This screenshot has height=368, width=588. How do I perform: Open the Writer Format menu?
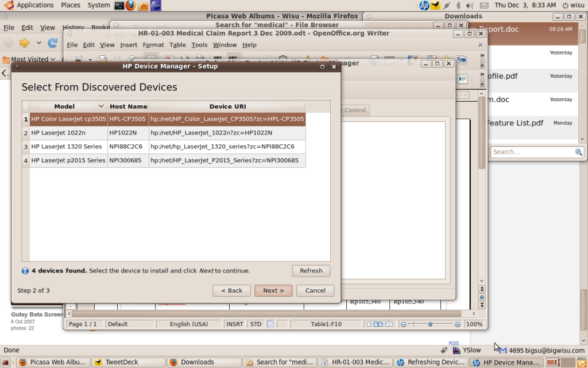[153, 45]
